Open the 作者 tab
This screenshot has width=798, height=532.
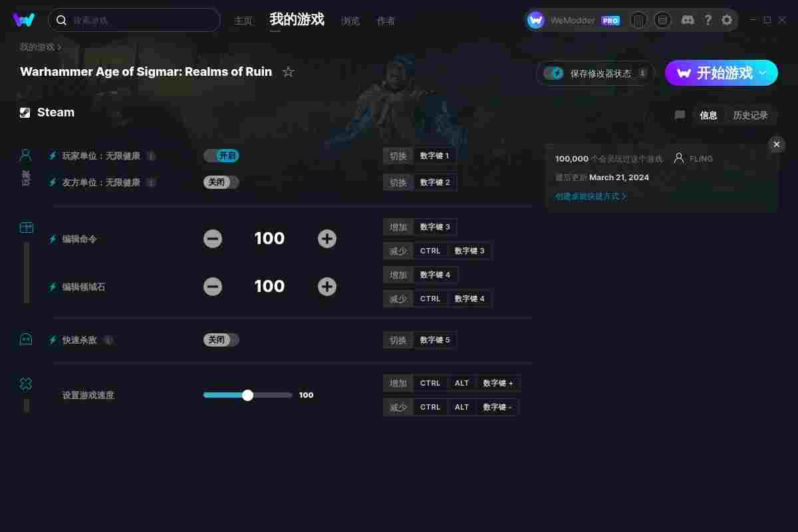pos(386,21)
